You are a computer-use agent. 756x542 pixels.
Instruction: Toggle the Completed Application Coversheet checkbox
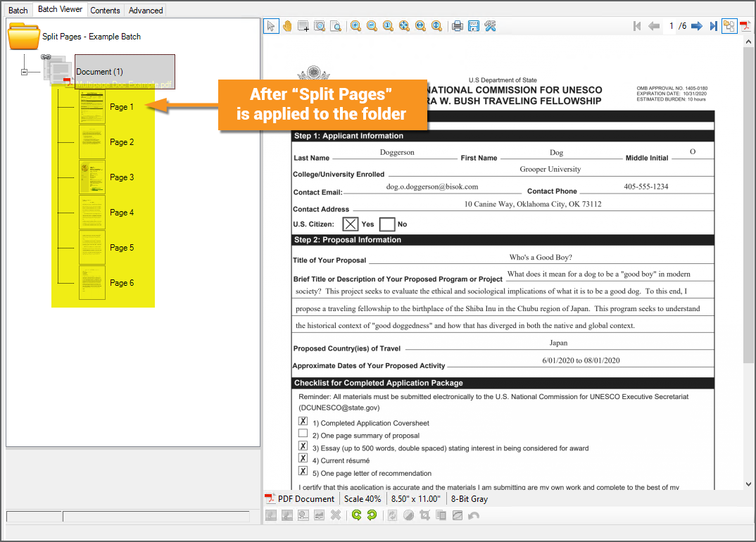click(303, 421)
